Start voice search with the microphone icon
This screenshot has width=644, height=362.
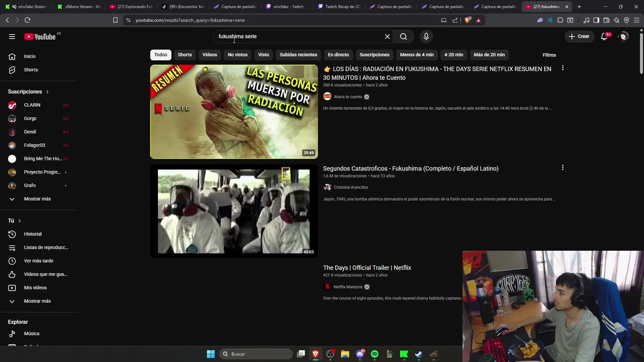click(x=426, y=36)
